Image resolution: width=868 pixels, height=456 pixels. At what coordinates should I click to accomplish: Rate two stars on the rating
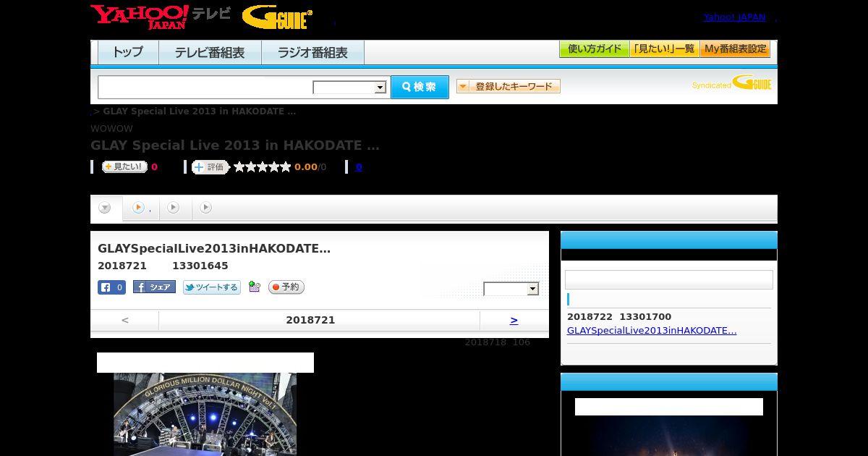click(251, 167)
